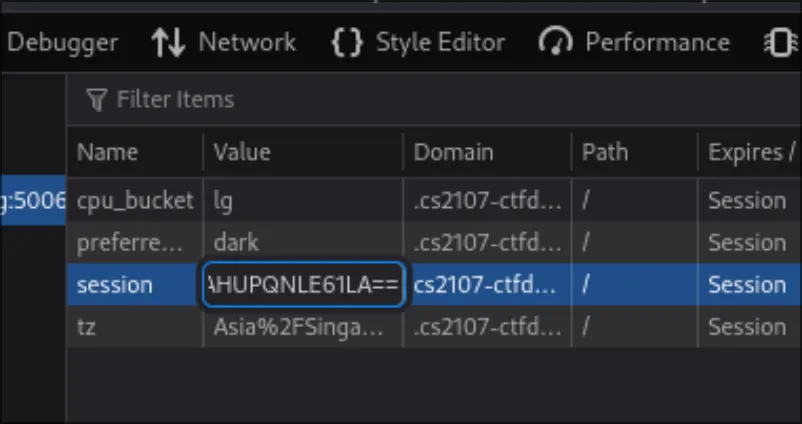Sort by the Value column header

click(x=242, y=153)
